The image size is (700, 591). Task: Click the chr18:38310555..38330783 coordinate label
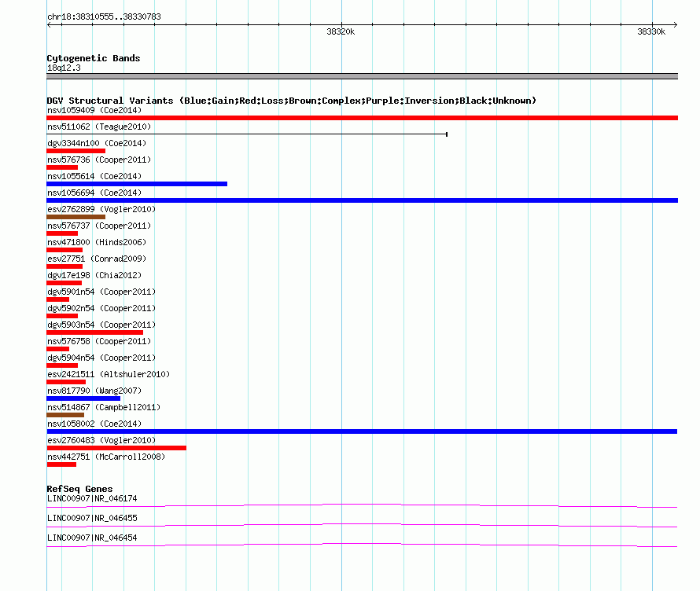pyautogui.click(x=104, y=17)
